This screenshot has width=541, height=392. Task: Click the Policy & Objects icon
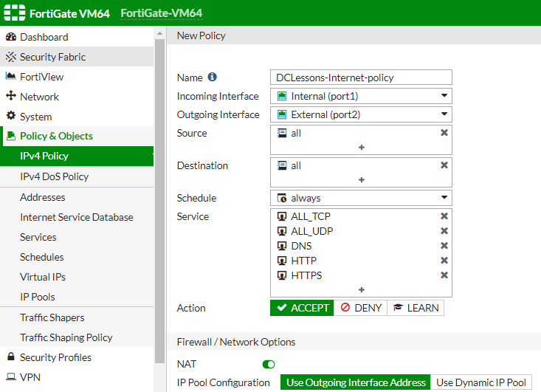[11, 136]
